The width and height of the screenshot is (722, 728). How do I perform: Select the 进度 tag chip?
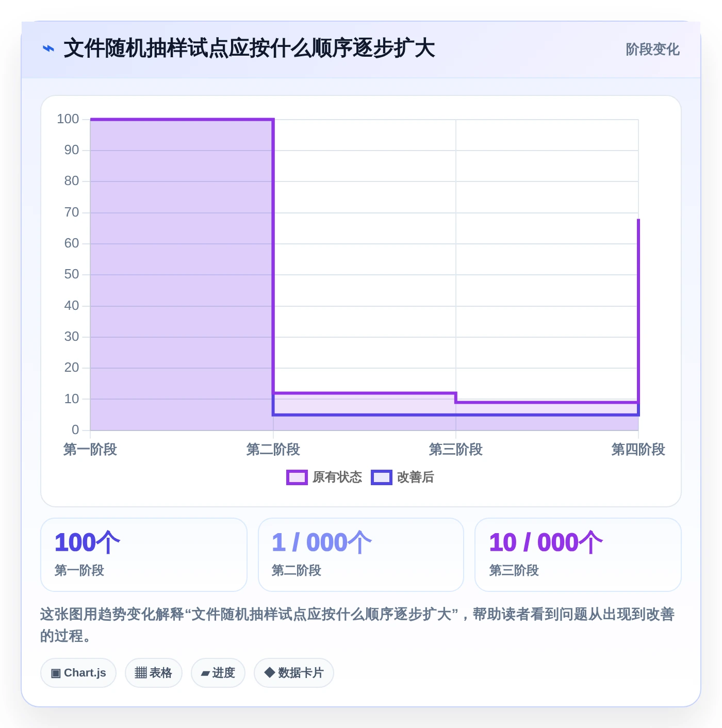click(x=218, y=673)
